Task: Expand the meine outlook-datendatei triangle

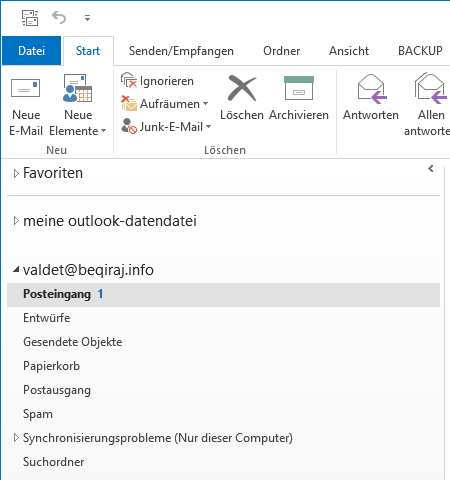Action: tap(16, 221)
